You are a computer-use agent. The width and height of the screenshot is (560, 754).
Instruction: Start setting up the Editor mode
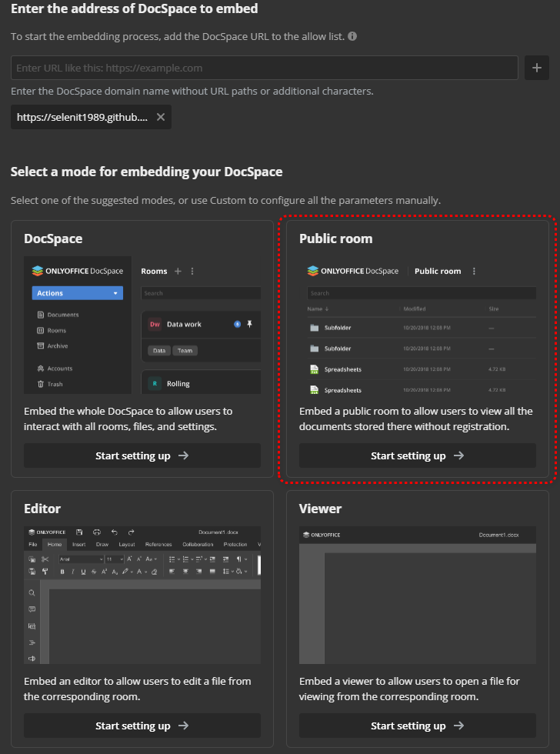(x=142, y=726)
